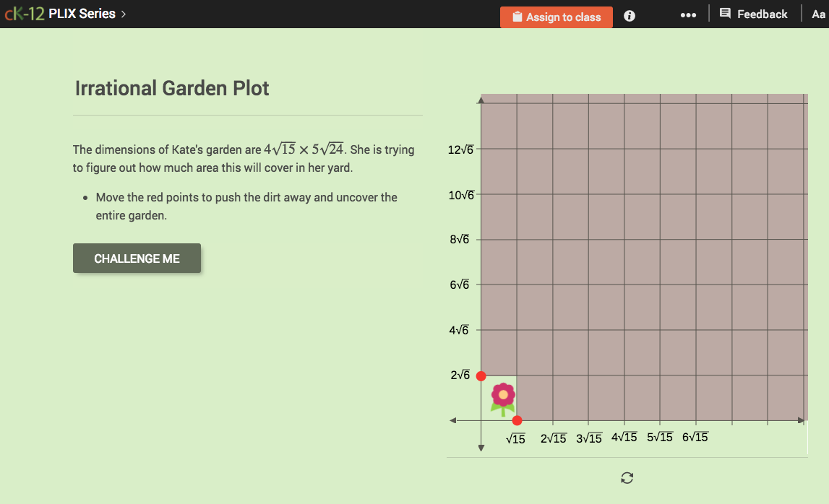Click the √15 label on the x-axis
Screen dimensions: 829x504
(515, 437)
